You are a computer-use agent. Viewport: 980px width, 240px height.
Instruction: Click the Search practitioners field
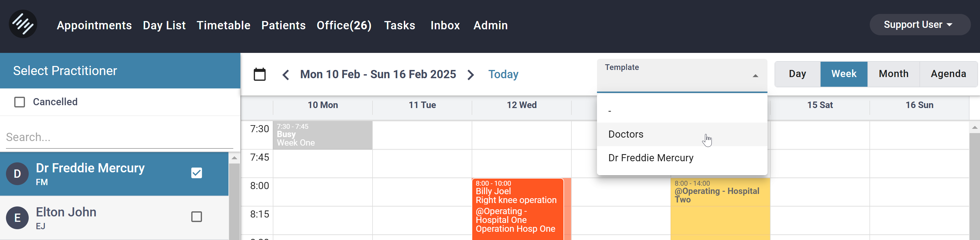click(x=114, y=137)
